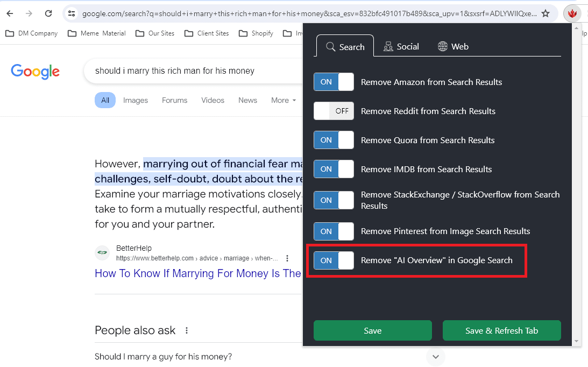Toggle Remove Quora from Search Results
This screenshot has width=588, height=367.
[x=334, y=140]
